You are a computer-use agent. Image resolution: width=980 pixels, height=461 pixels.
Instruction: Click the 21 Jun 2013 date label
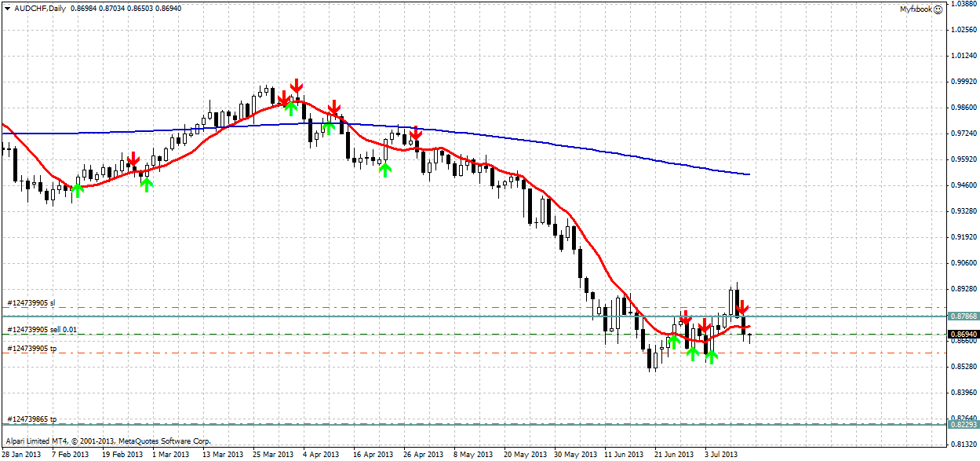[674, 455]
